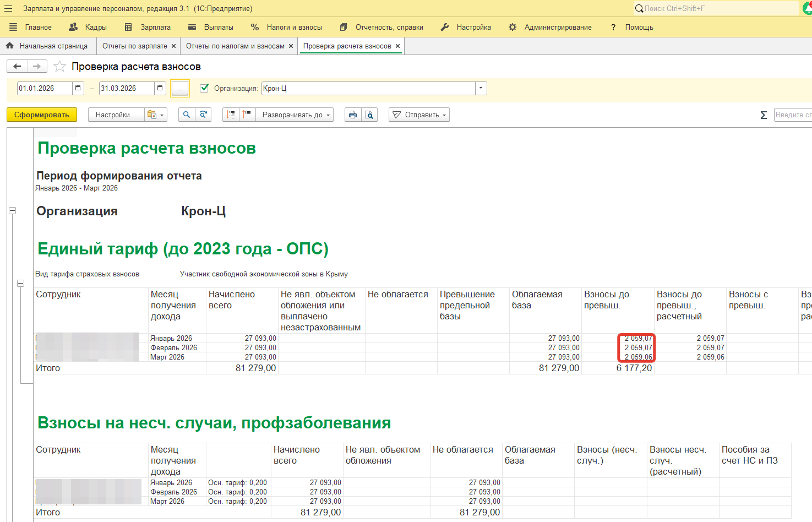
Task: Collapse the Единый тариф table group
Action: click(x=20, y=284)
